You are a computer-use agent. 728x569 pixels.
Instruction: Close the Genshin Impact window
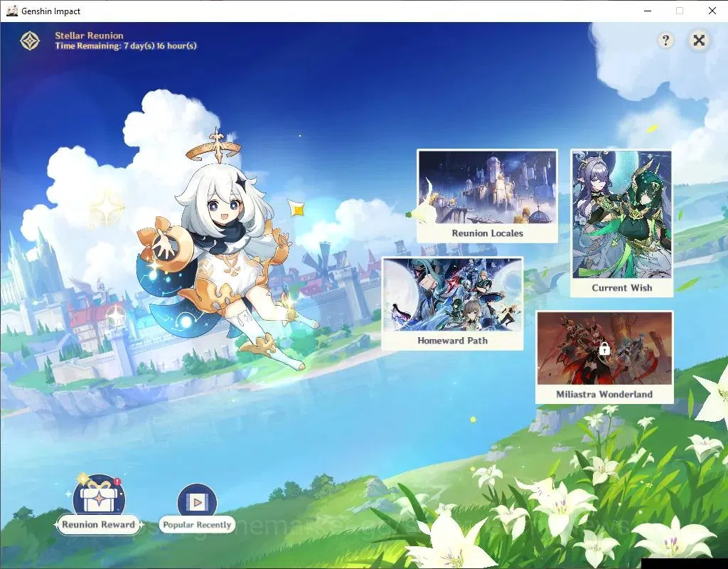[712, 11]
